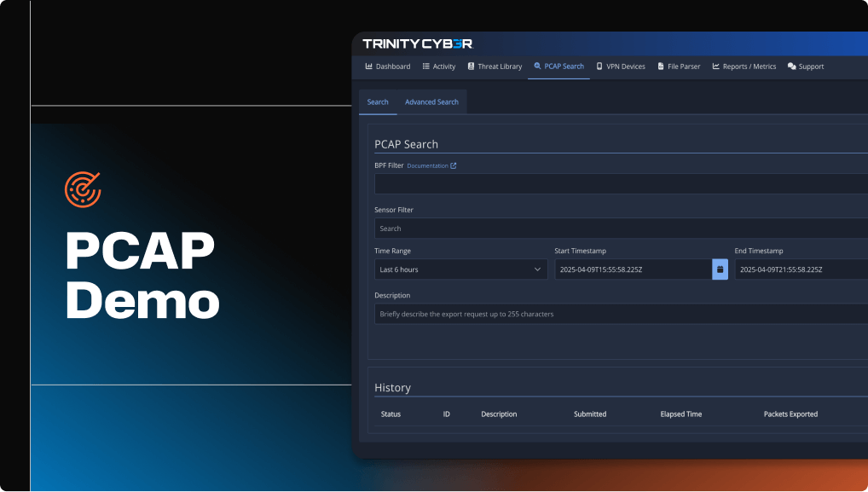Image resolution: width=868 pixels, height=492 pixels.
Task: Click the Description column header in History
Action: click(x=499, y=414)
